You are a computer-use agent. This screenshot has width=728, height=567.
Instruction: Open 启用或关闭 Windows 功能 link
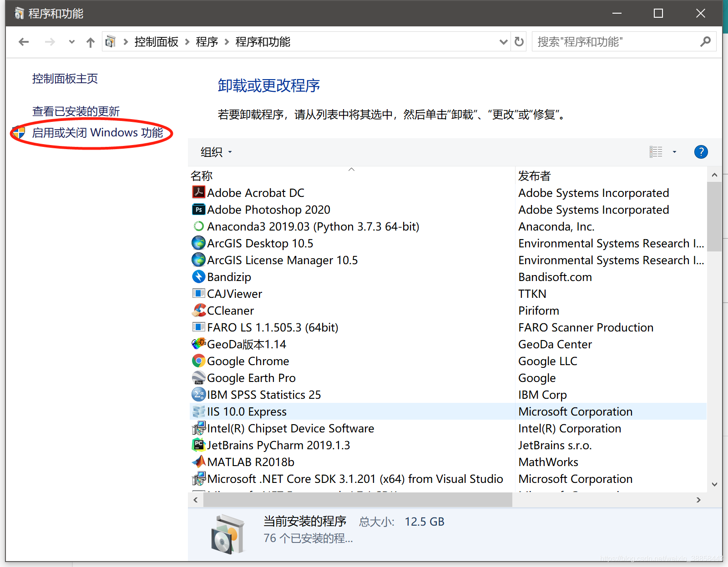click(x=97, y=133)
